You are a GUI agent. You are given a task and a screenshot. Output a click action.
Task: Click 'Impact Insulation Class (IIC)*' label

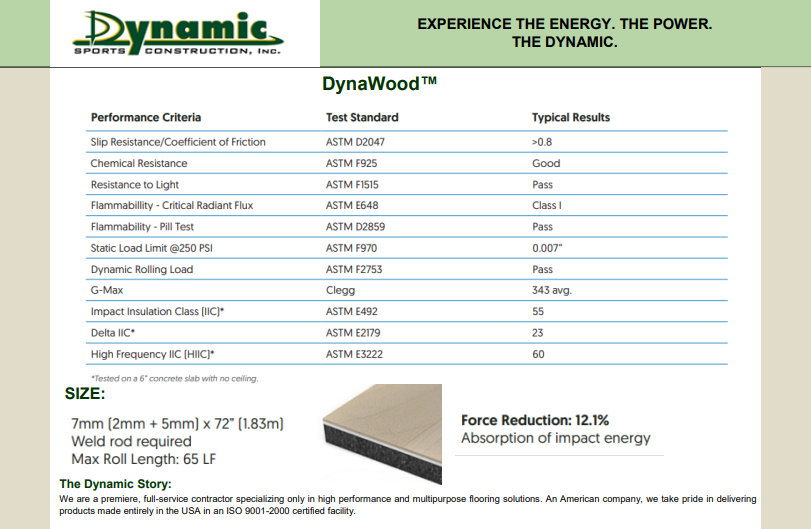pyautogui.click(x=158, y=311)
